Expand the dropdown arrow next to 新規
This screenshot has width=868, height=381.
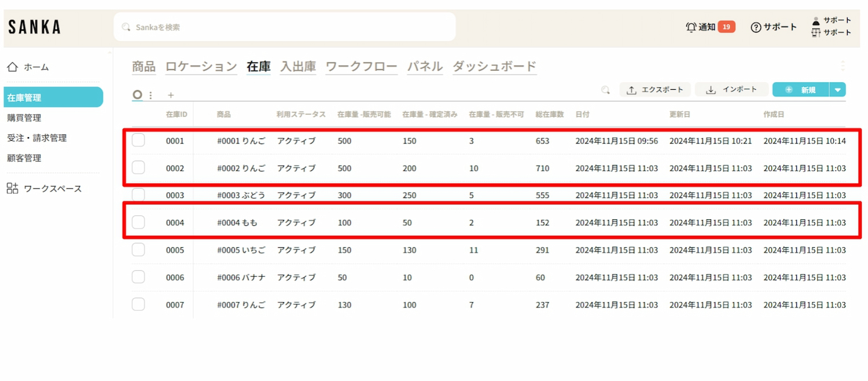pos(837,90)
